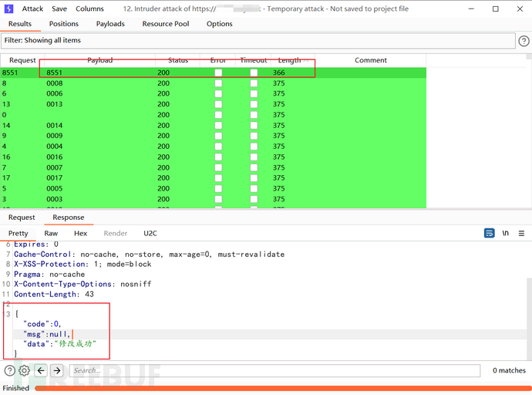
Task: Toggle Error checkbox in row 8551
Action: pos(218,73)
